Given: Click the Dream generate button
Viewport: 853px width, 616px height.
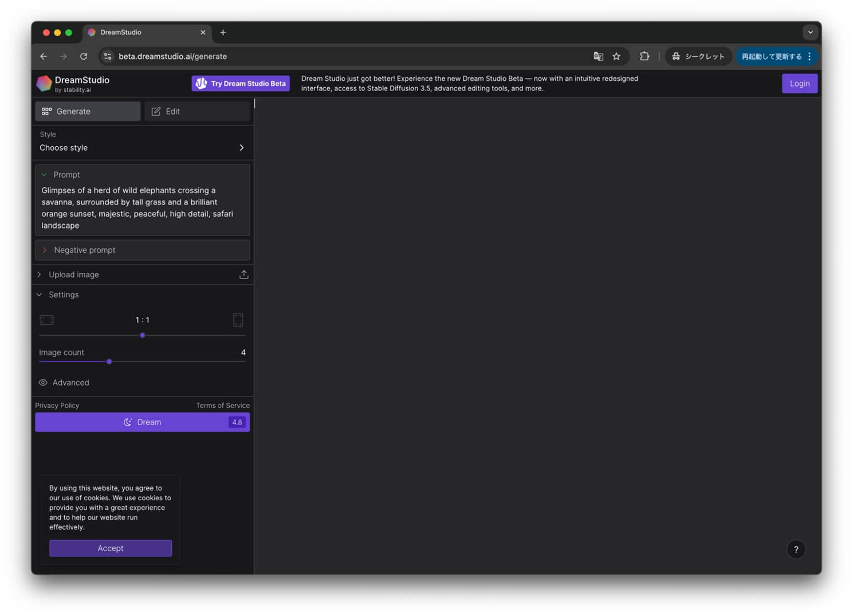Looking at the screenshot, I should pos(142,422).
